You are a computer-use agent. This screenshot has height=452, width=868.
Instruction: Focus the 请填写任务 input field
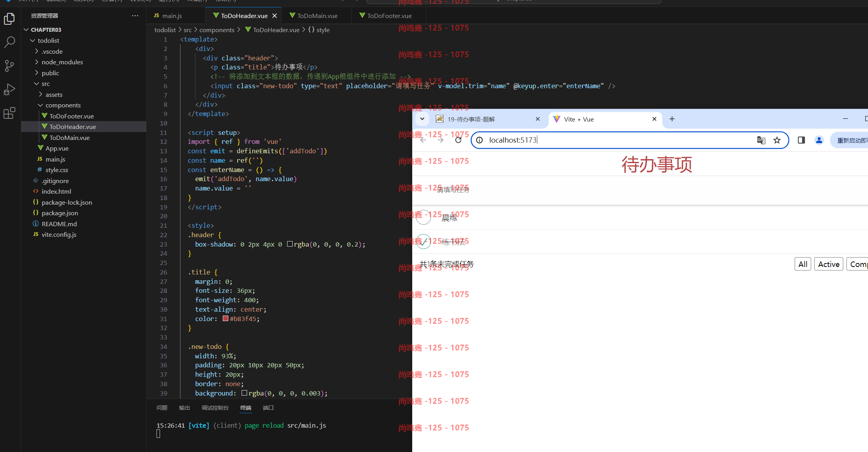640,190
